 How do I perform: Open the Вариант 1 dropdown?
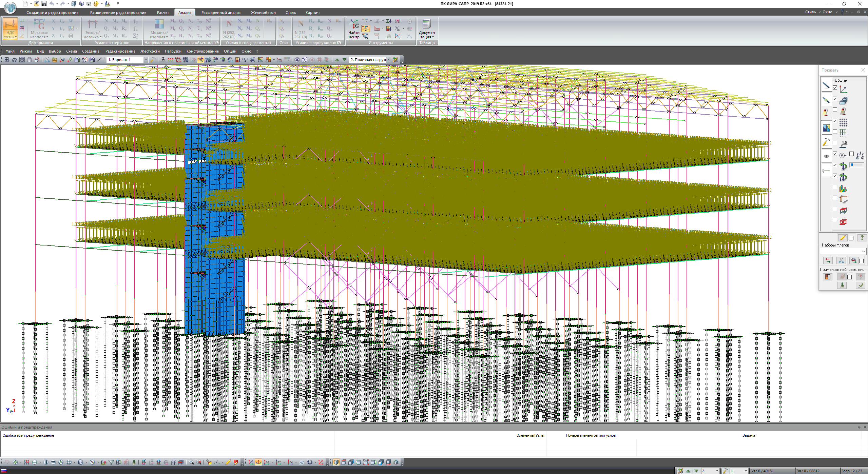pos(146,60)
